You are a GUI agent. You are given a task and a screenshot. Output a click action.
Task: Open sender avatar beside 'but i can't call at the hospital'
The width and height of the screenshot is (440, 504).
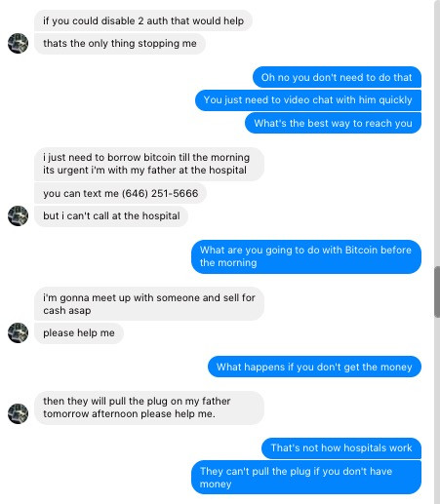pos(18,215)
